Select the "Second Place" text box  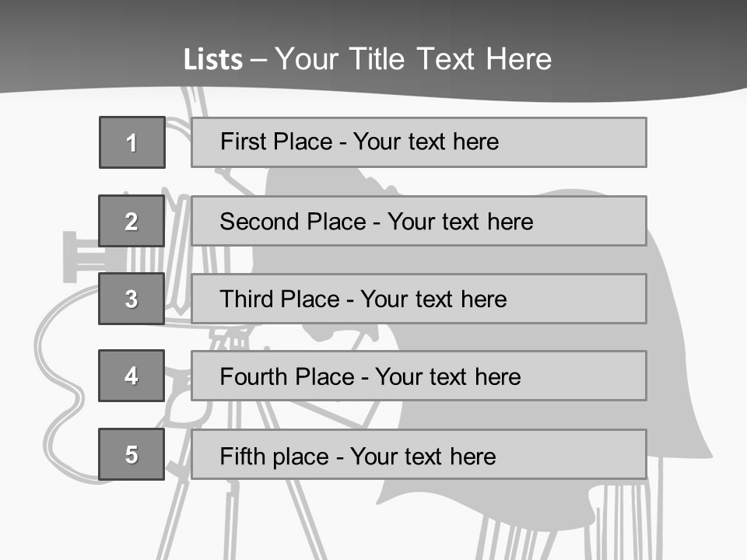pyautogui.click(x=419, y=221)
